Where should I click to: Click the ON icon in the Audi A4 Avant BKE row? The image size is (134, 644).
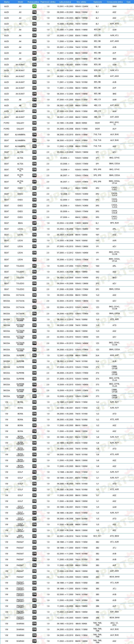click(x=34, y=94)
